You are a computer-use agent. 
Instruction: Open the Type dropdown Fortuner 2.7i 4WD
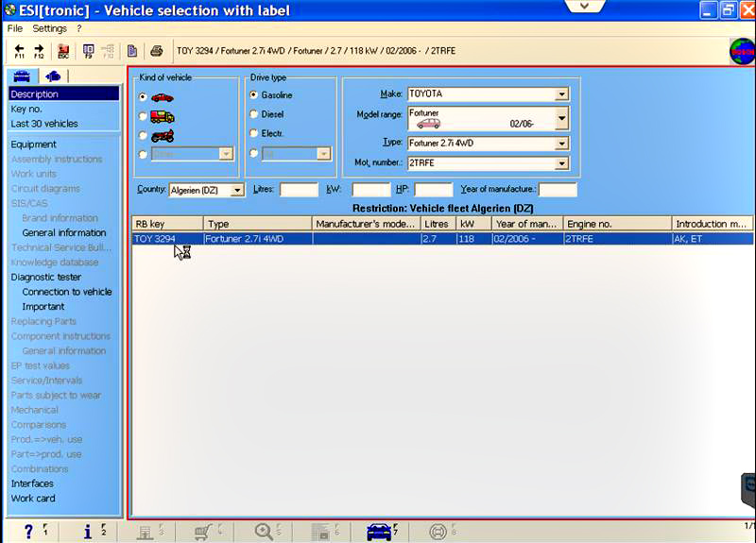pos(561,144)
